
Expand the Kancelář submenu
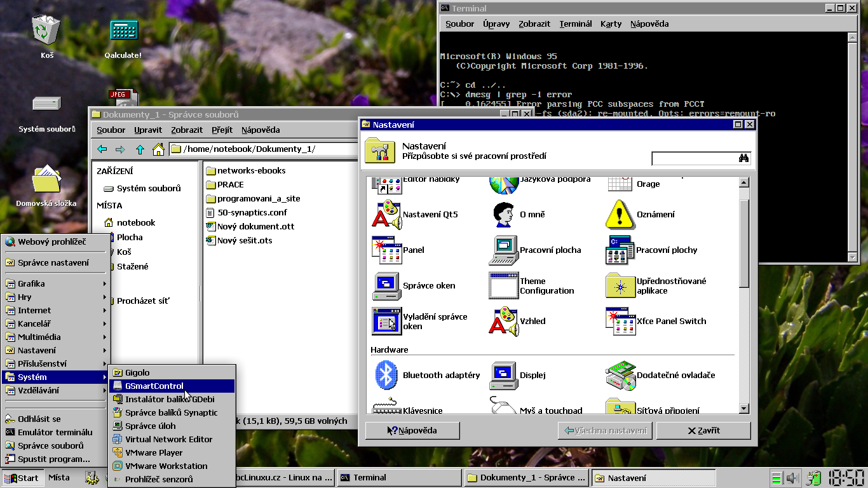click(x=55, y=323)
